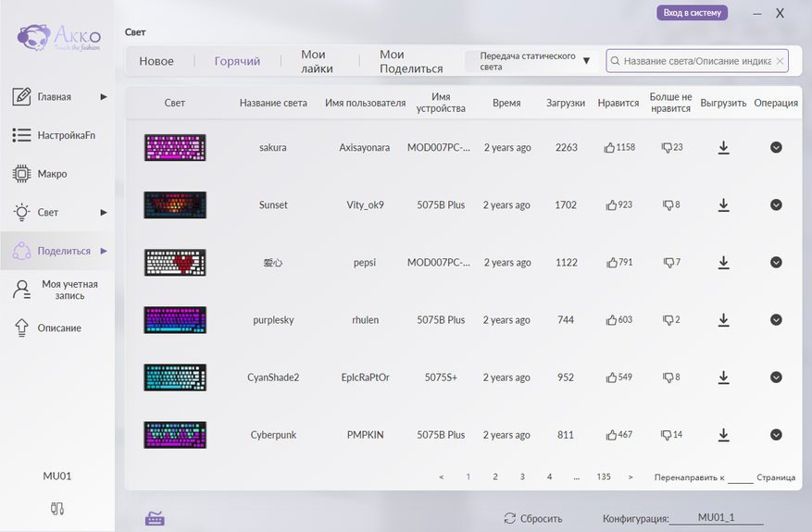This screenshot has width=812, height=532.
Task: Go to last page 135
Action: [x=604, y=476]
